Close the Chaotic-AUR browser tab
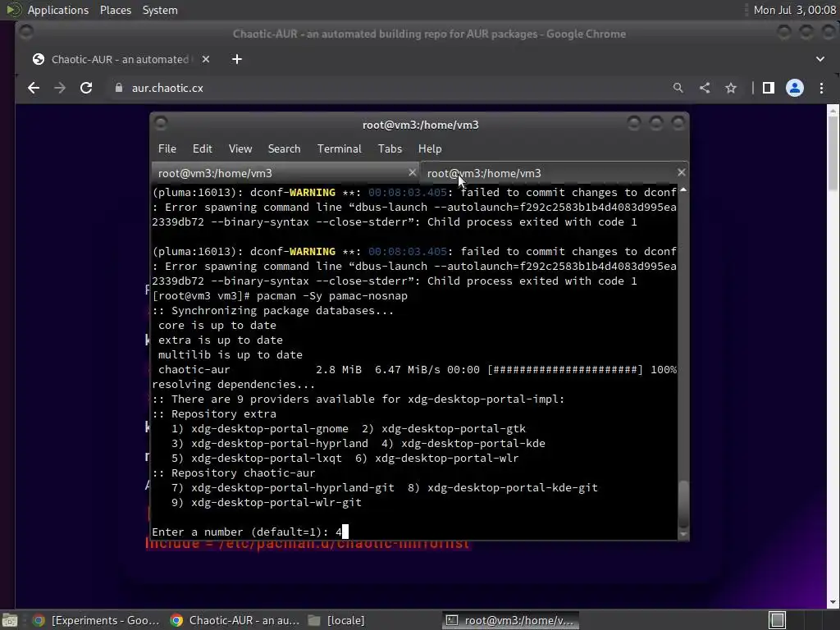This screenshot has height=630, width=840. pyautogui.click(x=206, y=59)
